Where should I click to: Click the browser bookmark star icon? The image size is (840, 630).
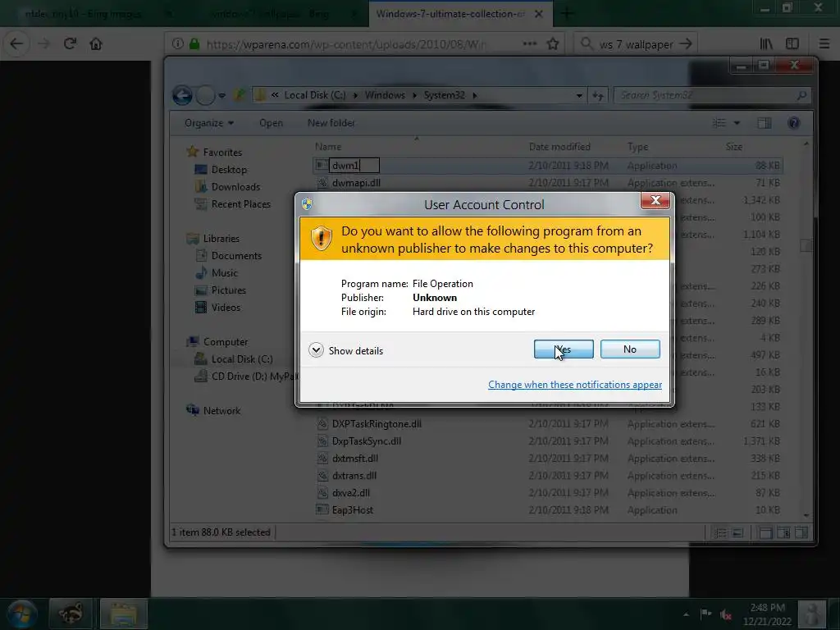553,44
